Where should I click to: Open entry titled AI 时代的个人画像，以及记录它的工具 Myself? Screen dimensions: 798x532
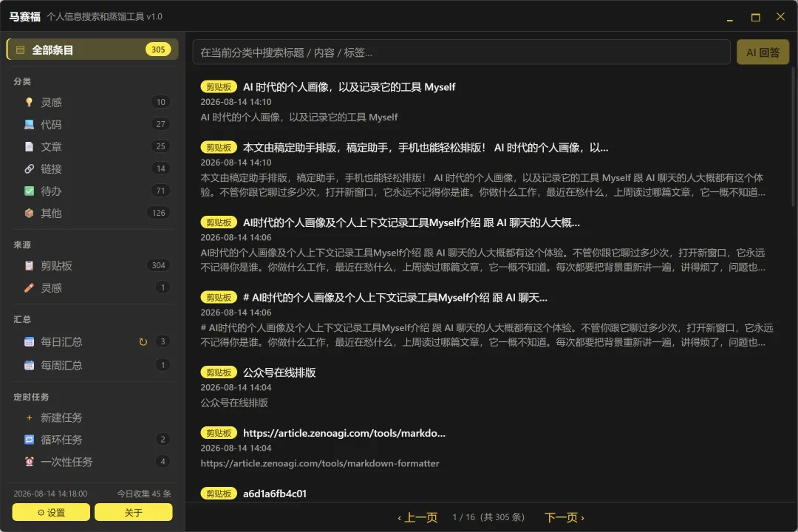[349, 87]
